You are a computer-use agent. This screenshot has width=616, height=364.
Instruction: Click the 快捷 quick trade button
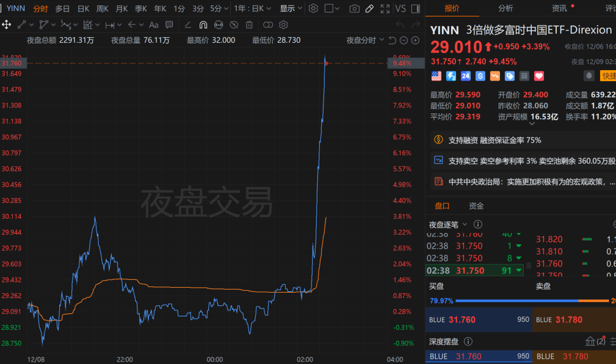[x=608, y=76]
